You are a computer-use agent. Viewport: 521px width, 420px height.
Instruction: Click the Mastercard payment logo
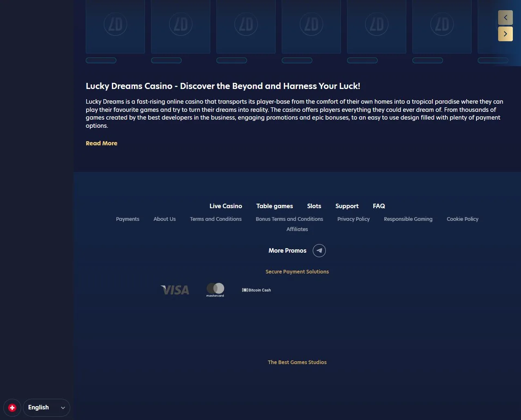(x=215, y=290)
